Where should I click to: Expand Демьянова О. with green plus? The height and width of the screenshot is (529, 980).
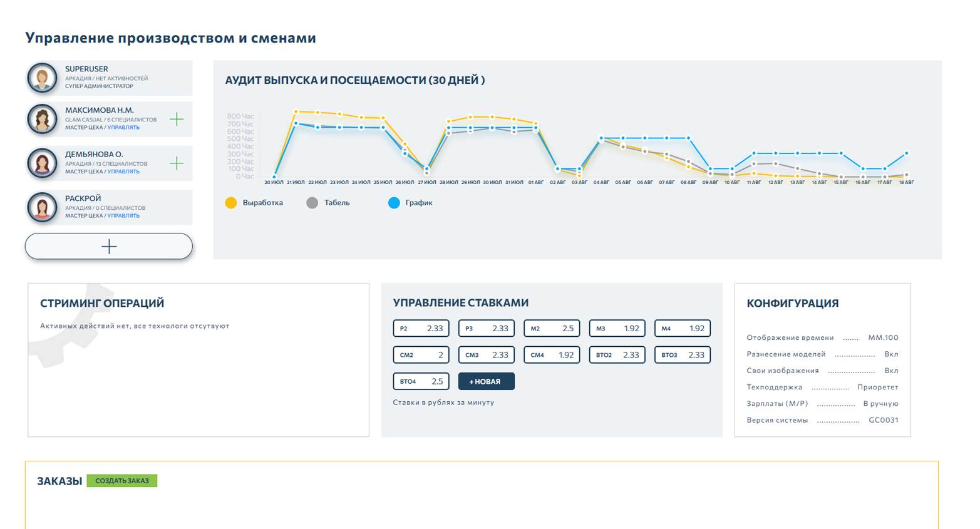coord(177,163)
